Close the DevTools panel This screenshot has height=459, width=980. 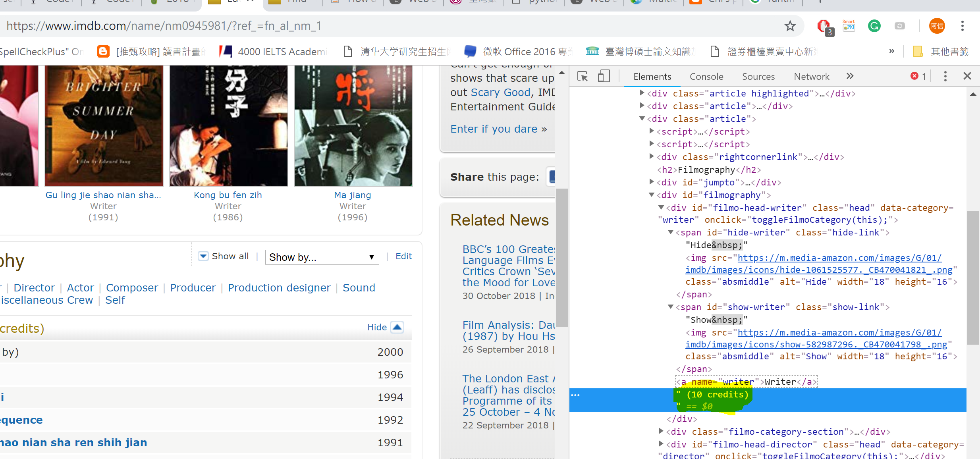(967, 76)
